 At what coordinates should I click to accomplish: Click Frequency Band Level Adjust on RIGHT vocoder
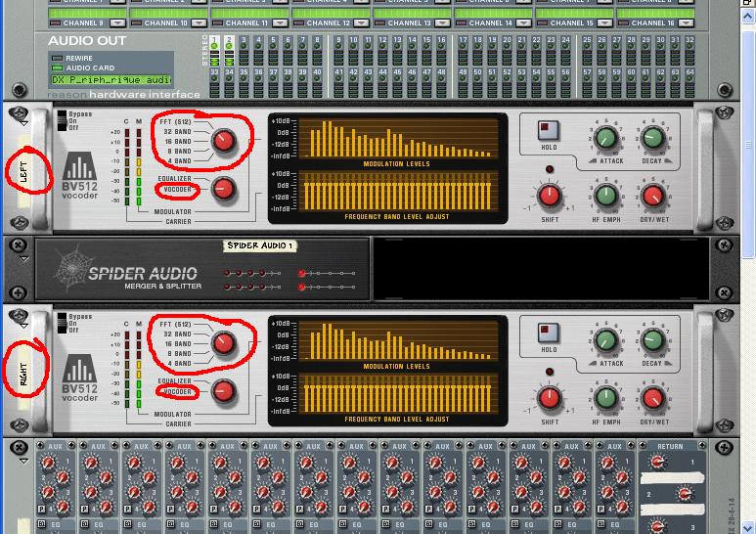(398, 393)
